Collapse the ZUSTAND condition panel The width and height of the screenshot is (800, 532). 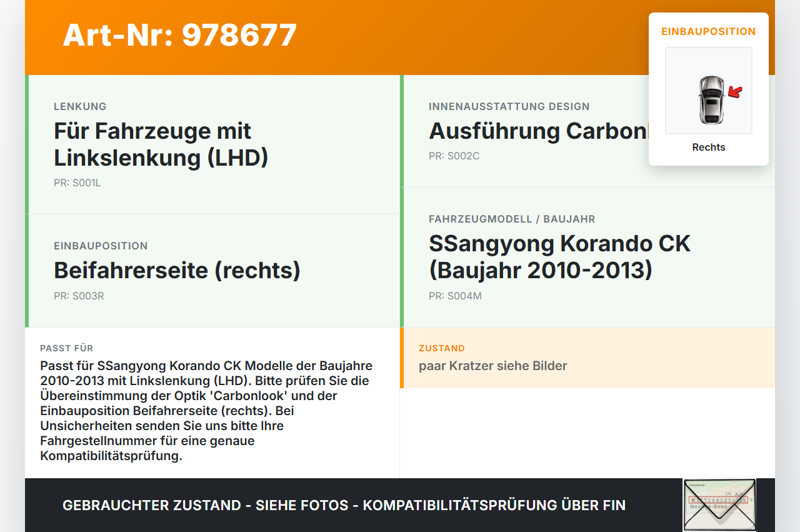(587, 358)
